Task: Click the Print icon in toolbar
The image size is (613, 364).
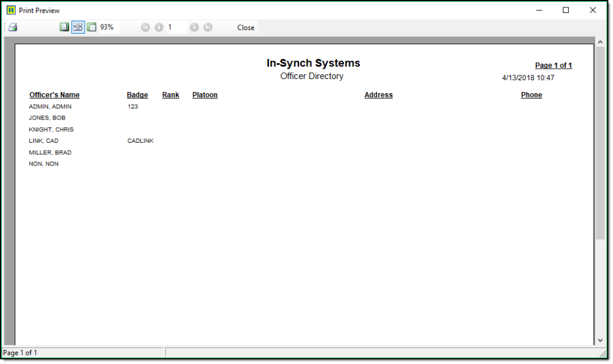Action: (x=13, y=28)
